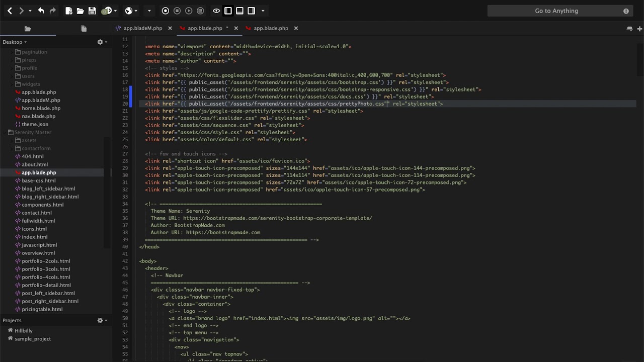
Task: Collapse the Serenity Master folder
Action: pyautogui.click(x=5, y=132)
